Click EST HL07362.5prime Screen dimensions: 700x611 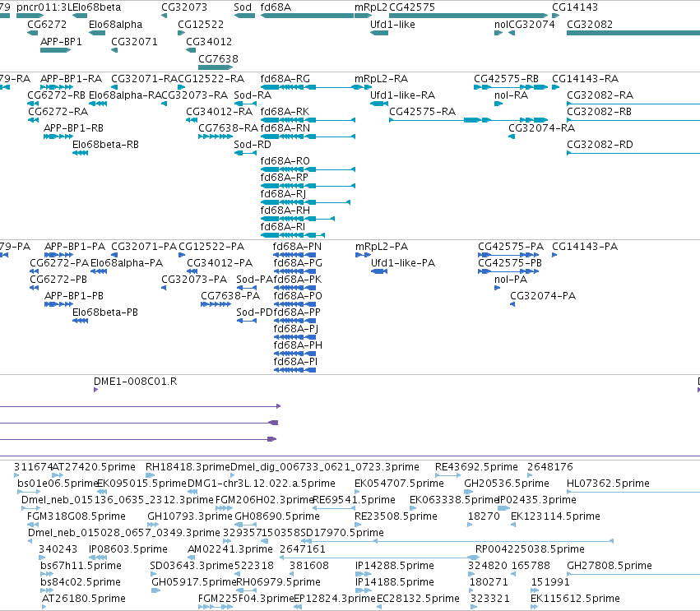pyautogui.click(x=608, y=484)
